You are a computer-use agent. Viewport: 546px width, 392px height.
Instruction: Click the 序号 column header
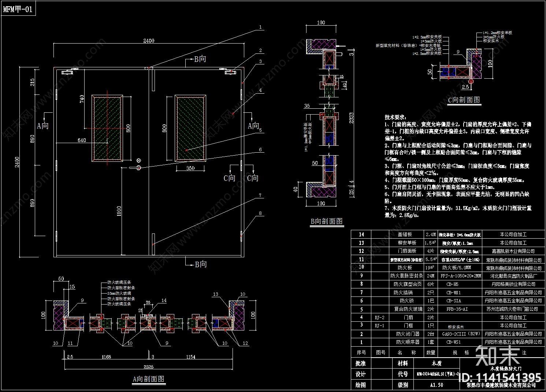click(x=361, y=352)
